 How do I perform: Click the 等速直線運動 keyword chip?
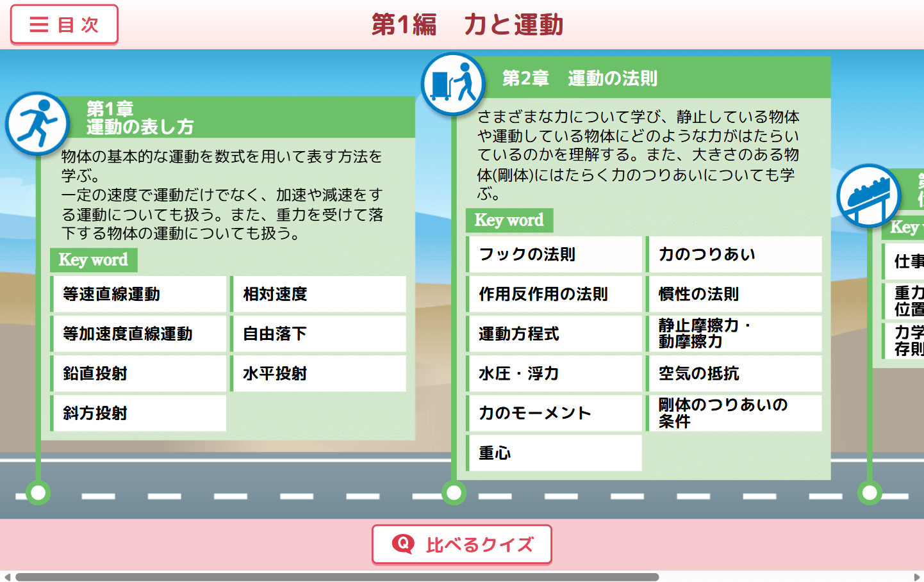pos(138,294)
